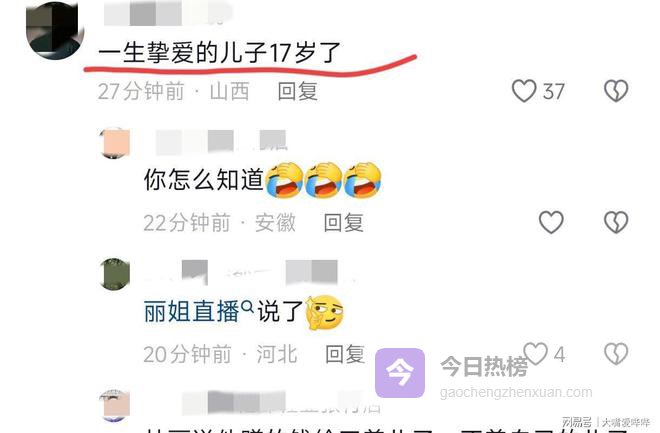Click the 今日热榜 purple logo icon

400,373
